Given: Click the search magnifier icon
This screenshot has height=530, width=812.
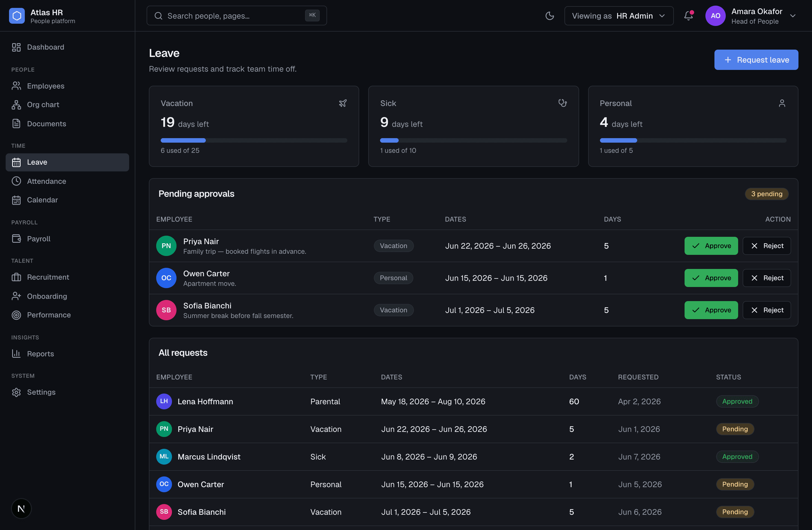Looking at the screenshot, I should [158, 16].
